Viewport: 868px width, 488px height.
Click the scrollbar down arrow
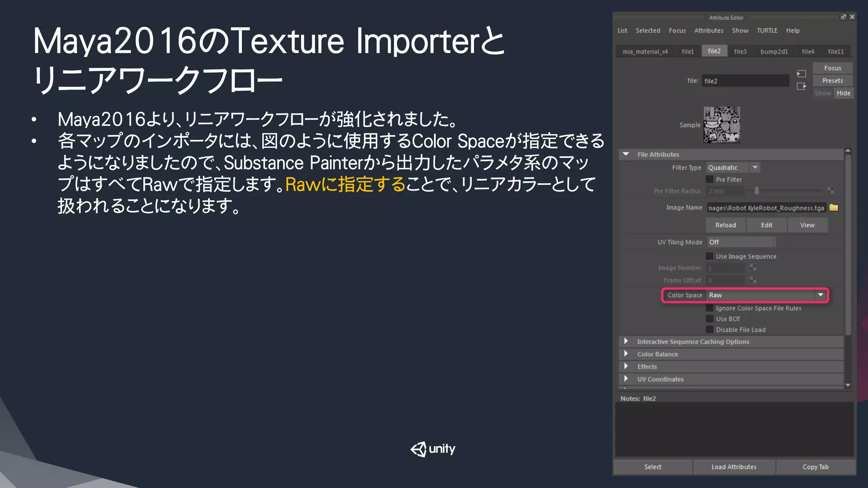(x=848, y=385)
